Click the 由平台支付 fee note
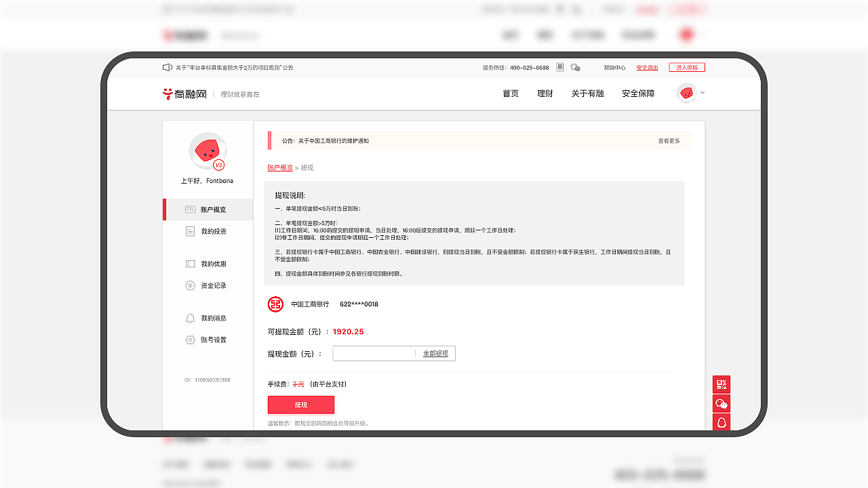This screenshot has height=488, width=868. pos(328,384)
